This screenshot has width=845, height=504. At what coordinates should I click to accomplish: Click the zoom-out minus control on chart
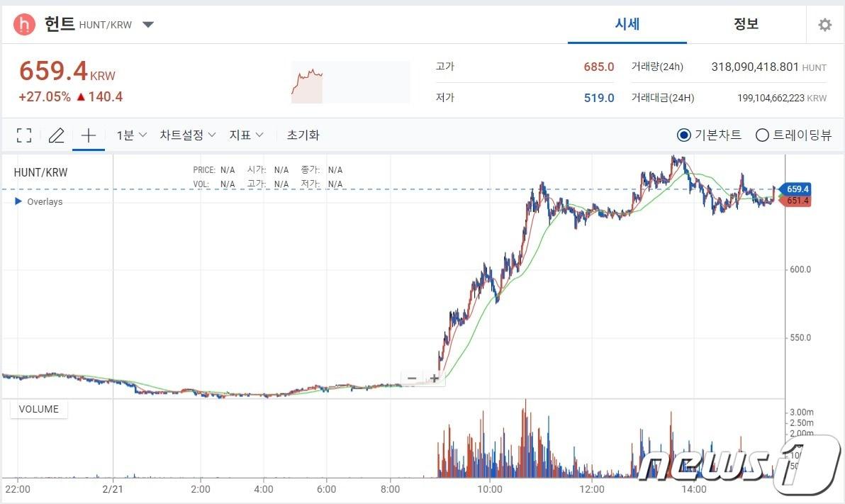coord(412,379)
